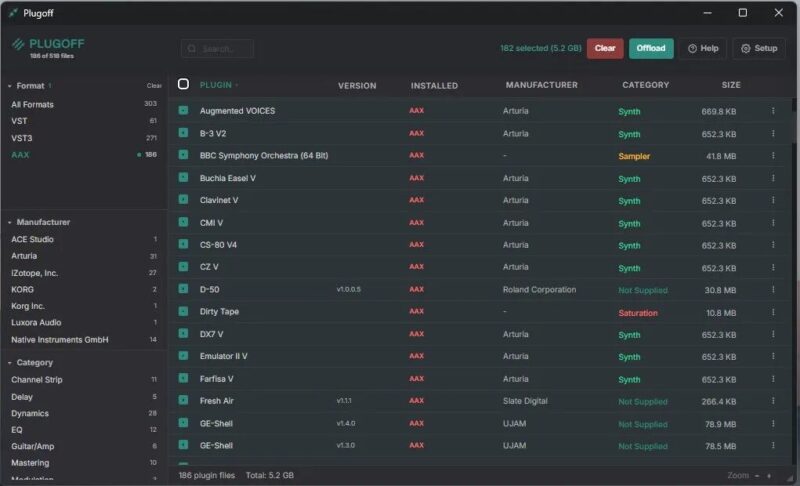Viewport: 800px width, 486px height.
Task: Deselect BBC Symphony Orchestra checkbox
Action: tap(183, 155)
